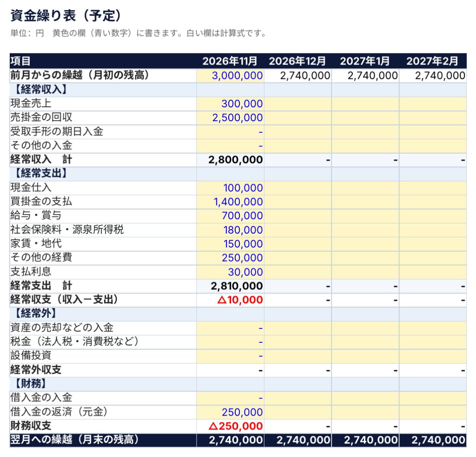Click the empty 現金売上 cell for 2026年12月

tap(298, 104)
